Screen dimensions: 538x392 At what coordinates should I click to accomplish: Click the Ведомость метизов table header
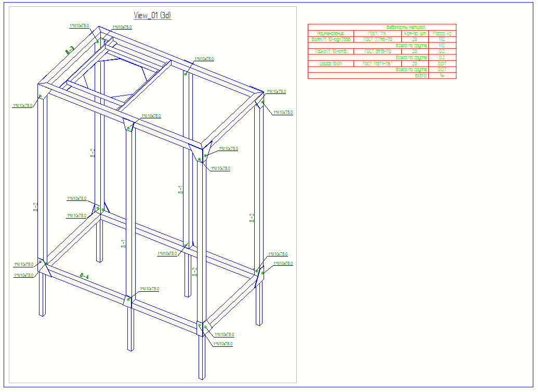(406, 28)
